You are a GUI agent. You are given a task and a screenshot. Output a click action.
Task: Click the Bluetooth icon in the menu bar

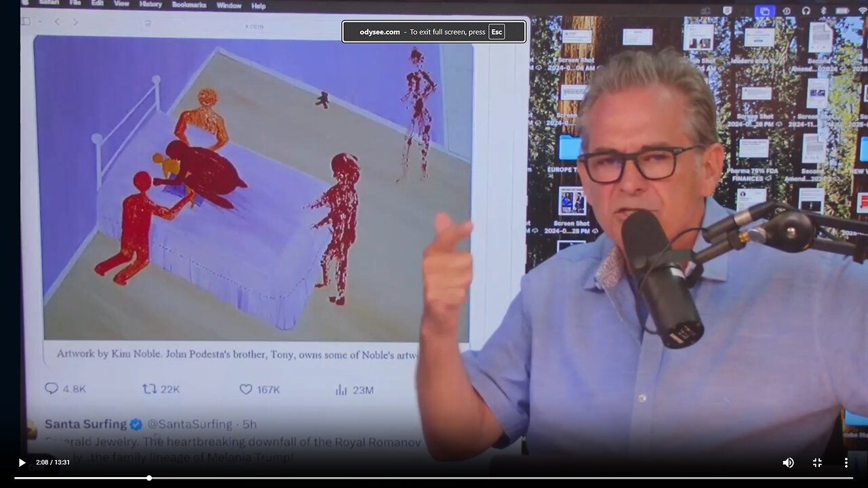[823, 11]
